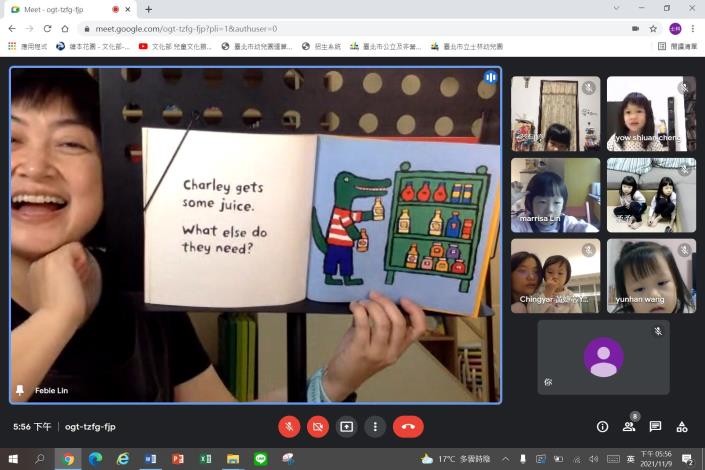Select marrisa Lin video tile
Image resolution: width=705 pixels, height=470 pixels.
pos(555,195)
